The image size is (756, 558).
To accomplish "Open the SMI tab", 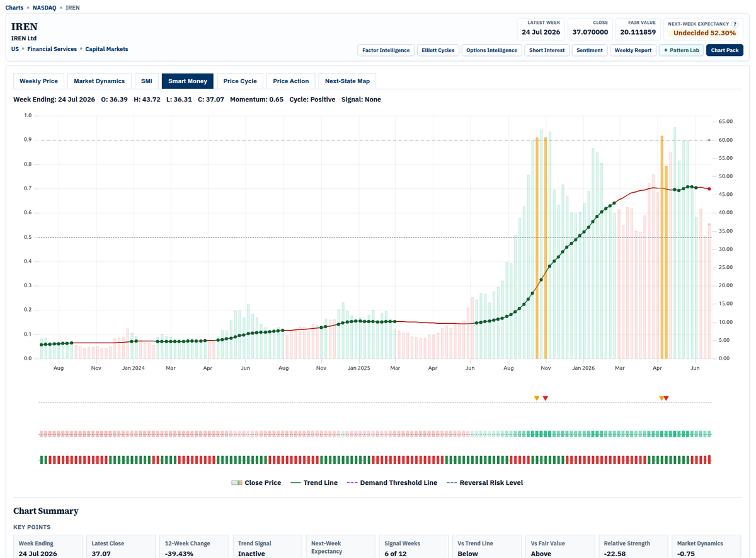I will (146, 81).
